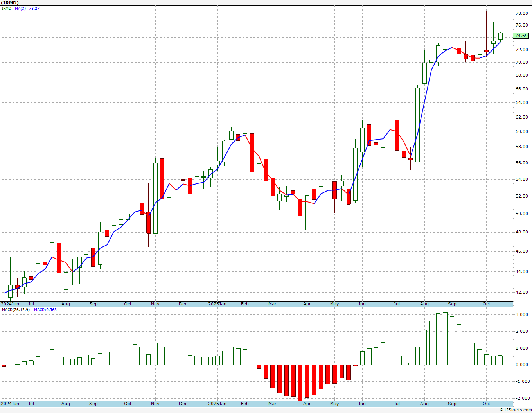Click the last candlestick beside the 74.69 tag
The width and height of the screenshot is (532, 413).
point(500,36)
